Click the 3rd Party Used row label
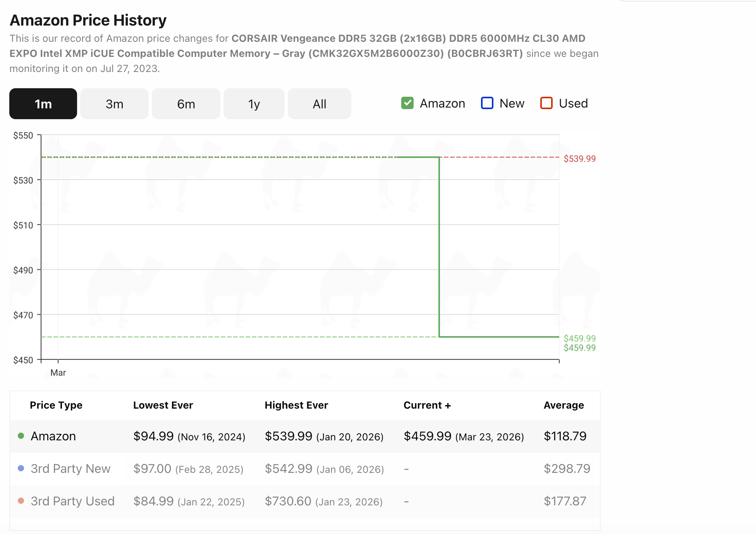The height and width of the screenshot is (534, 756). click(72, 501)
